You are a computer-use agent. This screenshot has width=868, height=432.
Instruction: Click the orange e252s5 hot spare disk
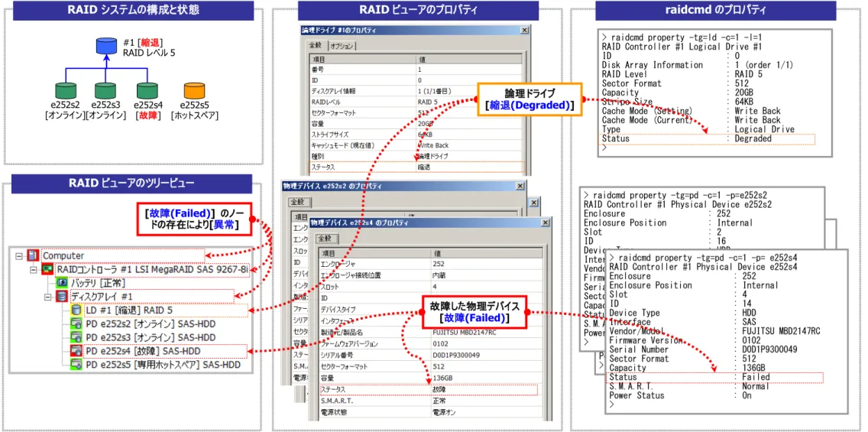coord(194,91)
